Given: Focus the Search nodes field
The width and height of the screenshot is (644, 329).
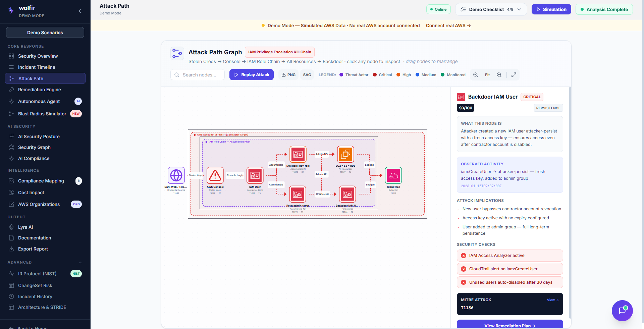Looking at the screenshot, I should pyautogui.click(x=198, y=75).
